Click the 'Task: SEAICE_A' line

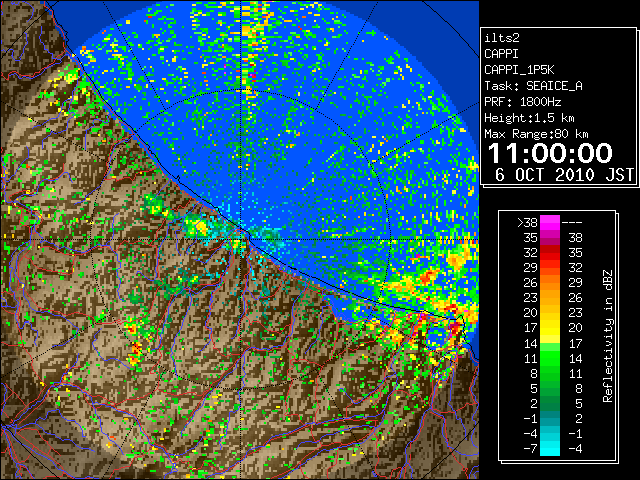point(533,86)
